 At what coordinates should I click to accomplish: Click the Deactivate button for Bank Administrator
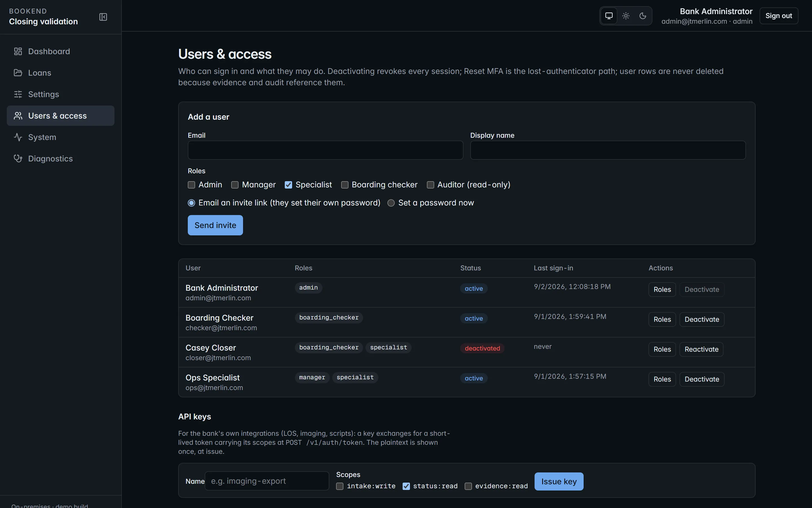tap(701, 290)
